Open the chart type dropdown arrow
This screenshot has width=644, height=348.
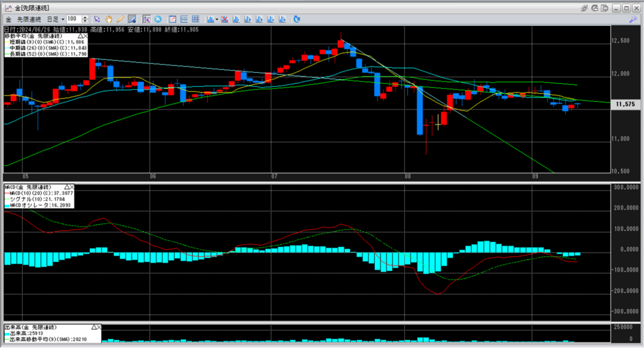point(216,19)
